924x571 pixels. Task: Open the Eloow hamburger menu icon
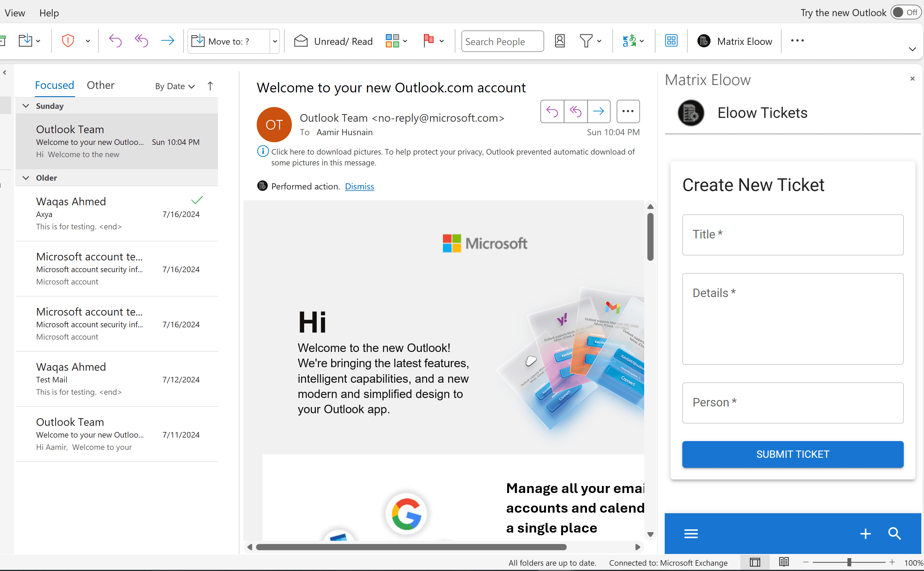pyautogui.click(x=691, y=533)
